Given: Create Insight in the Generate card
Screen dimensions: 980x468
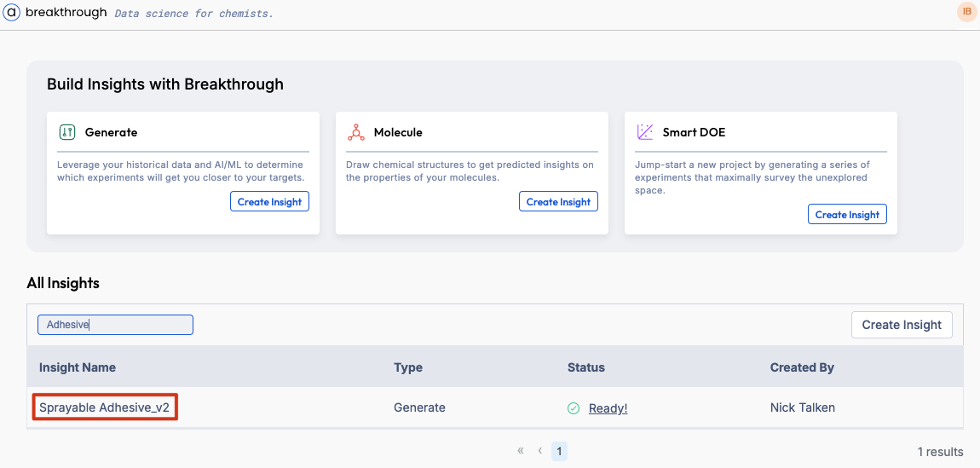Looking at the screenshot, I should (x=269, y=202).
